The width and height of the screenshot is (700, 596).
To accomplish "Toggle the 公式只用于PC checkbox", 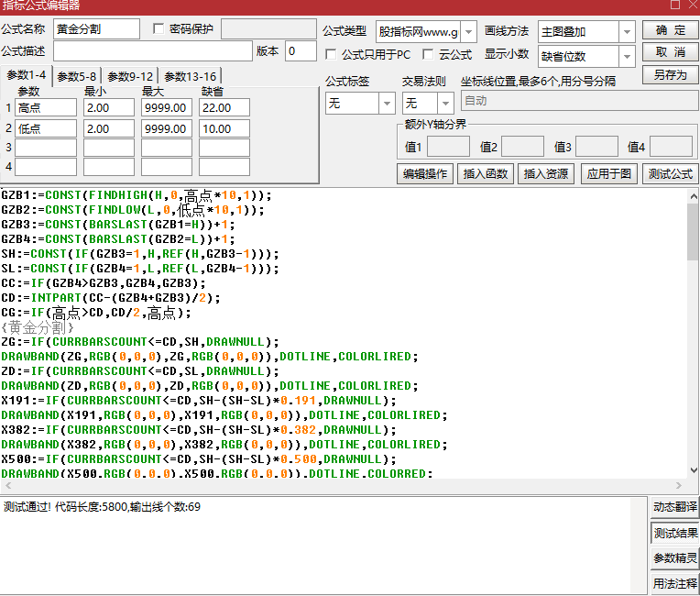I will 331,54.
